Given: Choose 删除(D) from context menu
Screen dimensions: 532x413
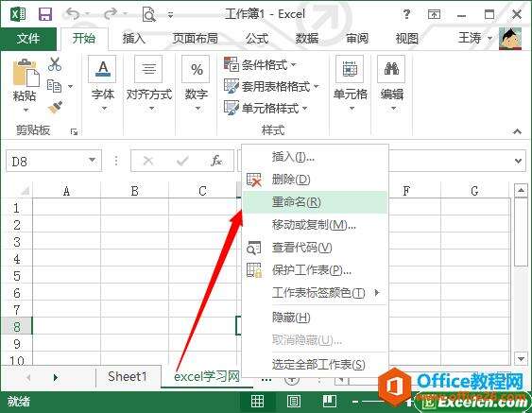Looking at the screenshot, I should (x=316, y=180).
